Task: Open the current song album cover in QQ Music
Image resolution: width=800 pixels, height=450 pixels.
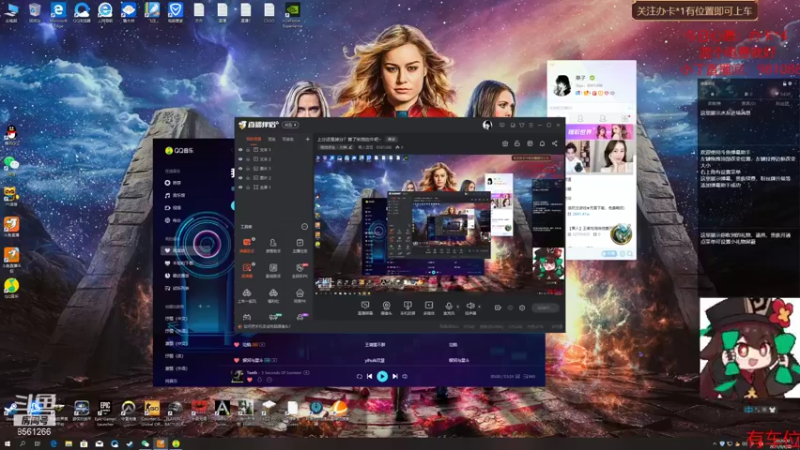Action: [x=238, y=377]
